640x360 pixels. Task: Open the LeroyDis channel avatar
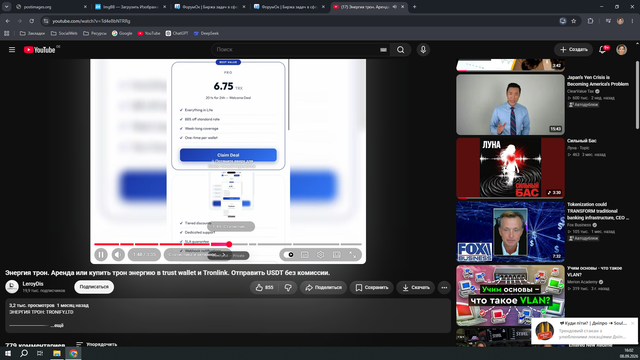click(12, 287)
